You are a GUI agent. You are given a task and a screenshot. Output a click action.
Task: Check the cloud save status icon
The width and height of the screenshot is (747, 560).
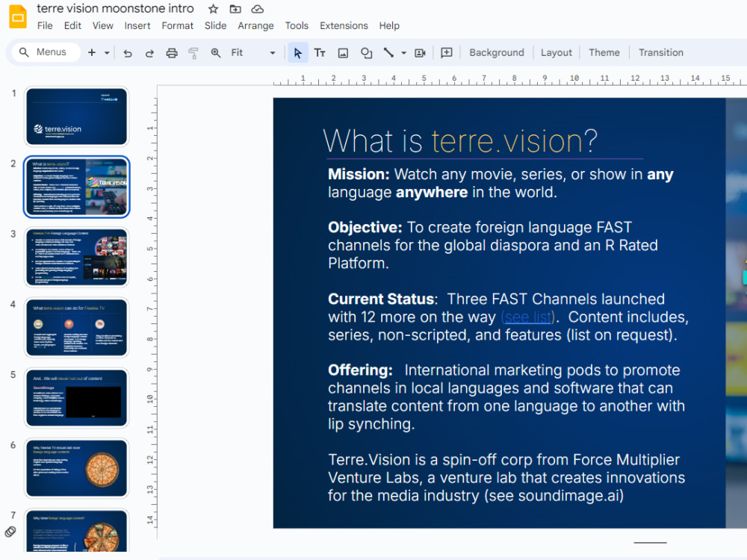[257, 9]
